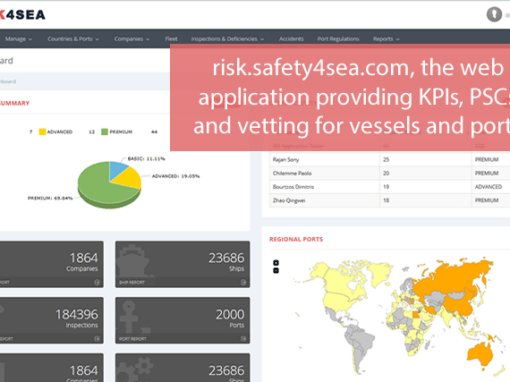Click ADVANCED: 19.05% chart label

176,176
